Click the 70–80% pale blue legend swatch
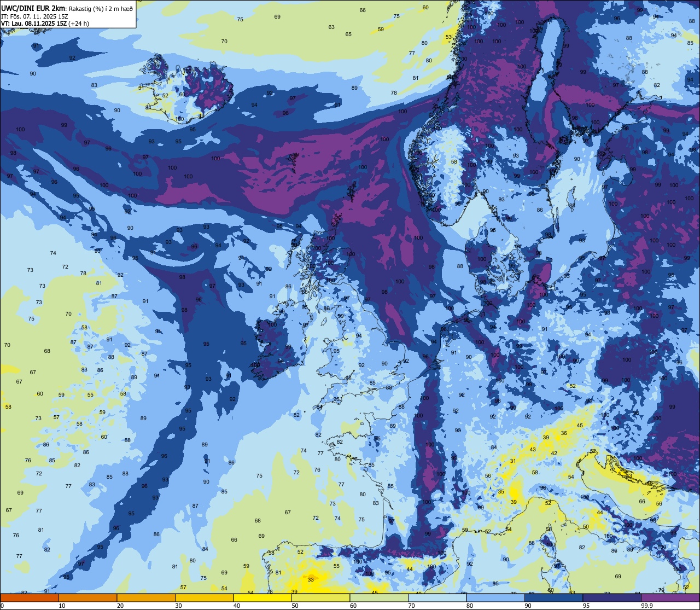 437,597
